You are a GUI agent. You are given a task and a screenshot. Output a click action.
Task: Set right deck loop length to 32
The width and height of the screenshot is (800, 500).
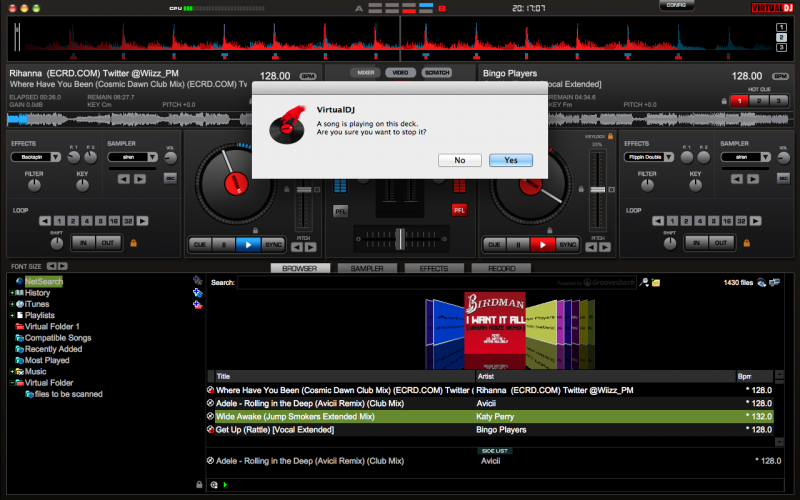741,221
